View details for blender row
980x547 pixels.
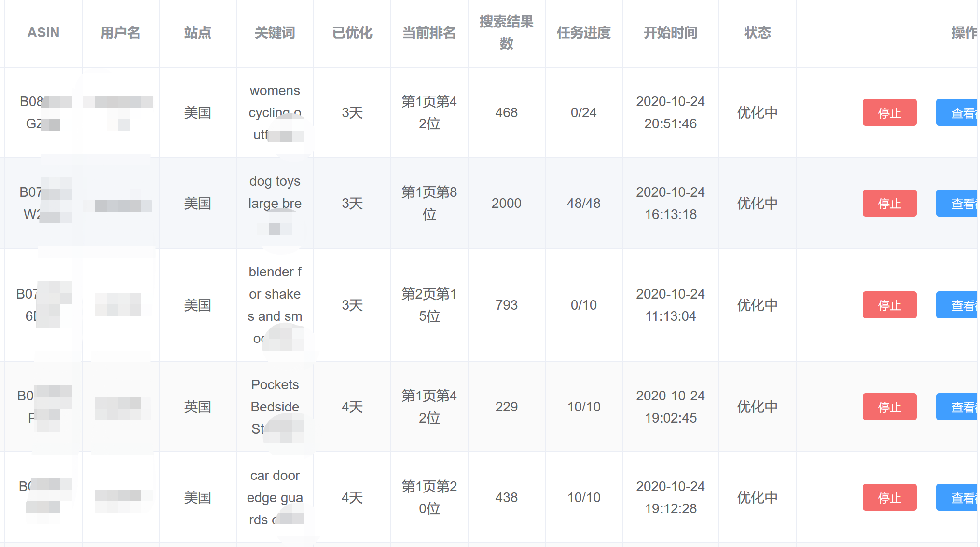(x=957, y=305)
